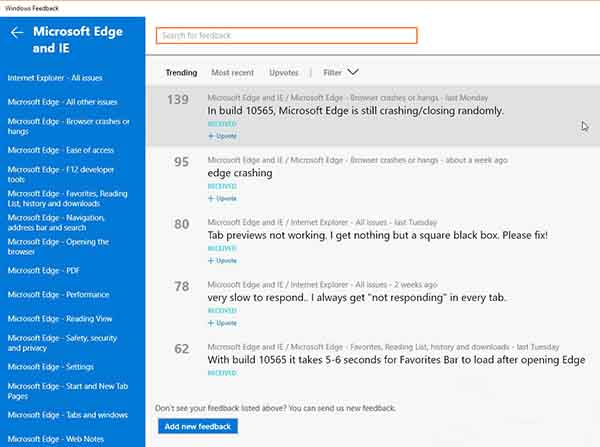Open Favorites, Reading List, history and downloads category

(67, 198)
